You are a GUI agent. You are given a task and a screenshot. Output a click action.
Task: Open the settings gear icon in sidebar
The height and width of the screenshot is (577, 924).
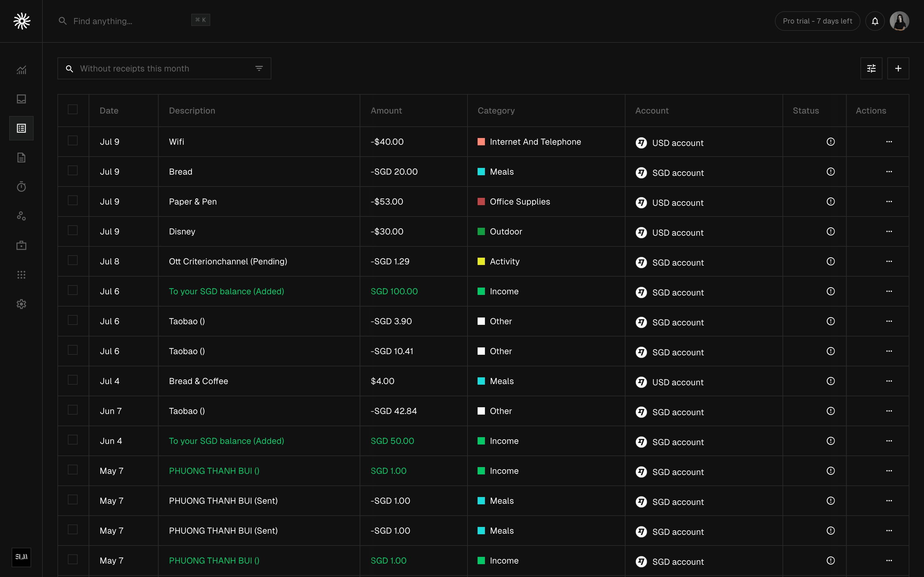[x=21, y=304]
